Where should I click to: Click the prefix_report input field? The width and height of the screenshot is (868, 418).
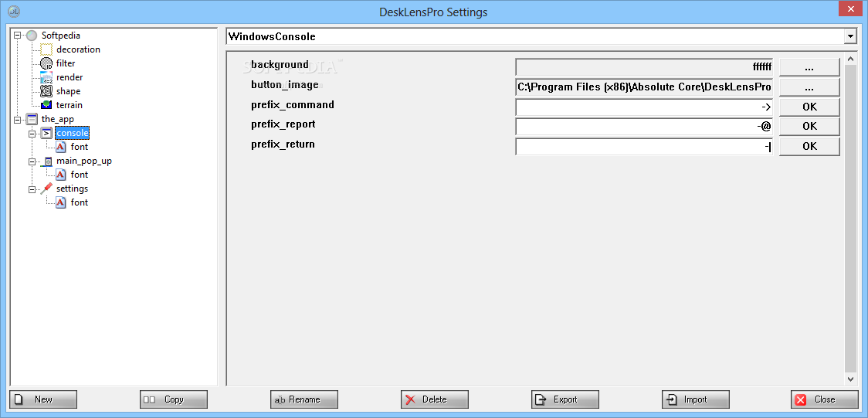click(x=644, y=127)
